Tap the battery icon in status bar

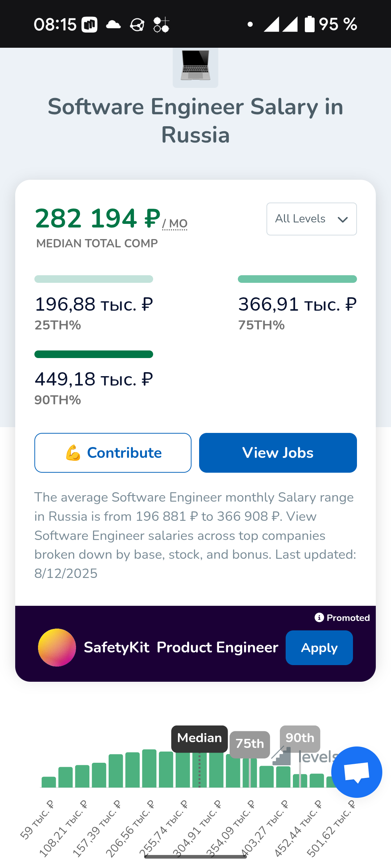[310, 24]
